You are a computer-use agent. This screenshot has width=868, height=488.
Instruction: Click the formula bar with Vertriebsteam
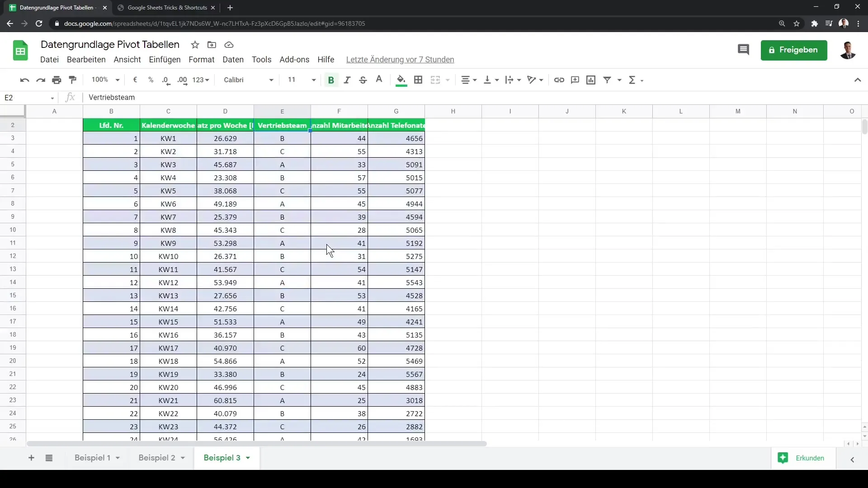click(x=475, y=98)
